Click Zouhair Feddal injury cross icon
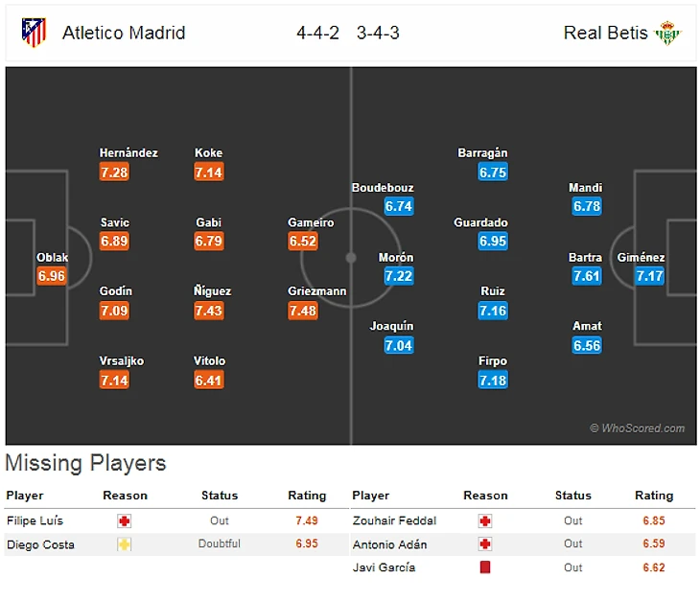 (485, 520)
